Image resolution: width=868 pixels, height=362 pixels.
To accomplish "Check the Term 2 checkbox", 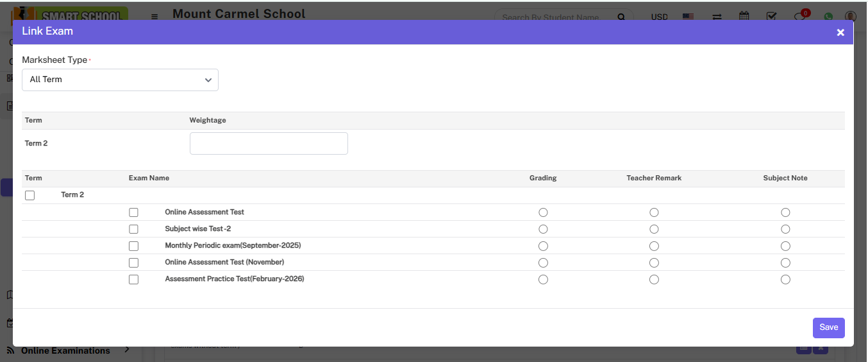I will (x=30, y=195).
